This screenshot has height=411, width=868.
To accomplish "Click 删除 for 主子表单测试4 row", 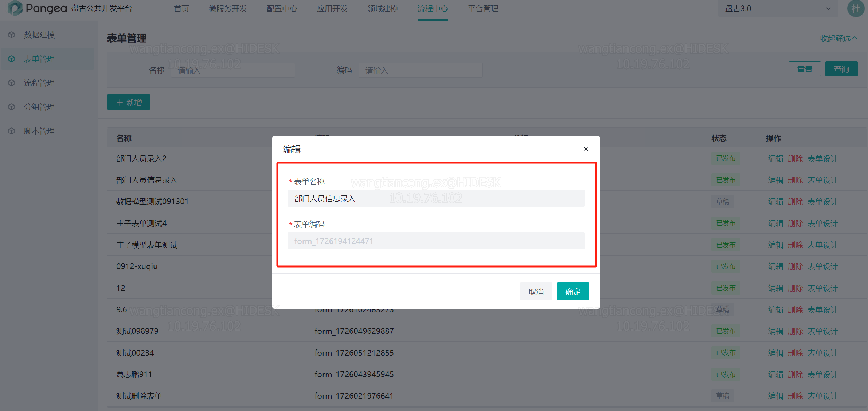I will pyautogui.click(x=795, y=224).
